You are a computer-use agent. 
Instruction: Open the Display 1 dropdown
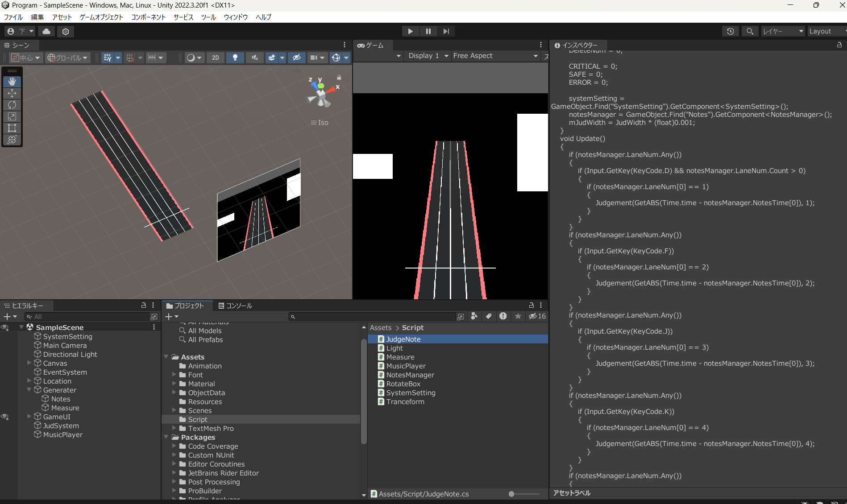(x=428, y=56)
